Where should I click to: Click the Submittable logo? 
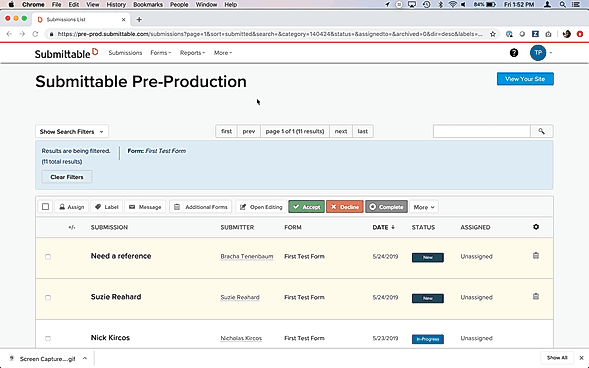click(66, 53)
